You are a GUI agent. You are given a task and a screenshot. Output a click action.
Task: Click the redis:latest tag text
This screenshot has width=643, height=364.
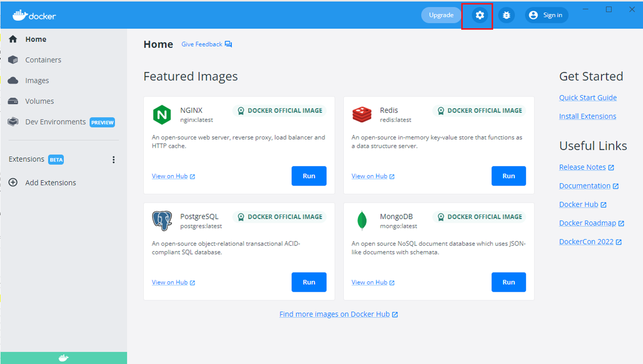pyautogui.click(x=395, y=120)
